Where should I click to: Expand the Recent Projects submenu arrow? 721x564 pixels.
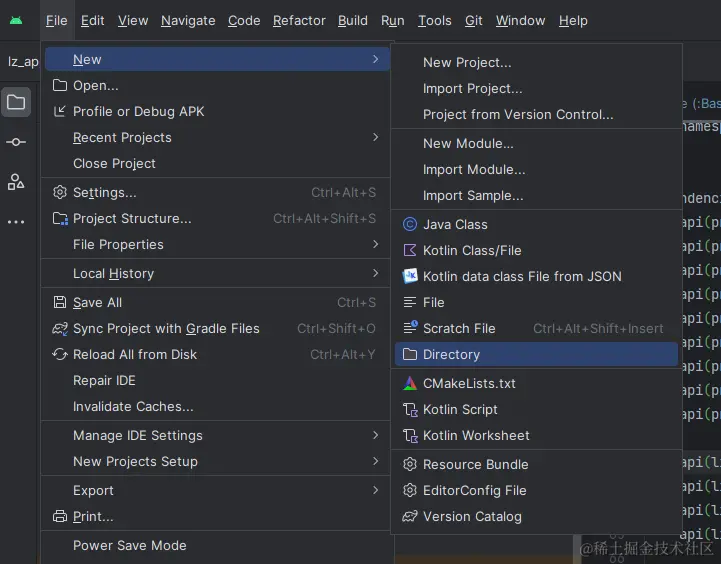pyautogui.click(x=375, y=138)
